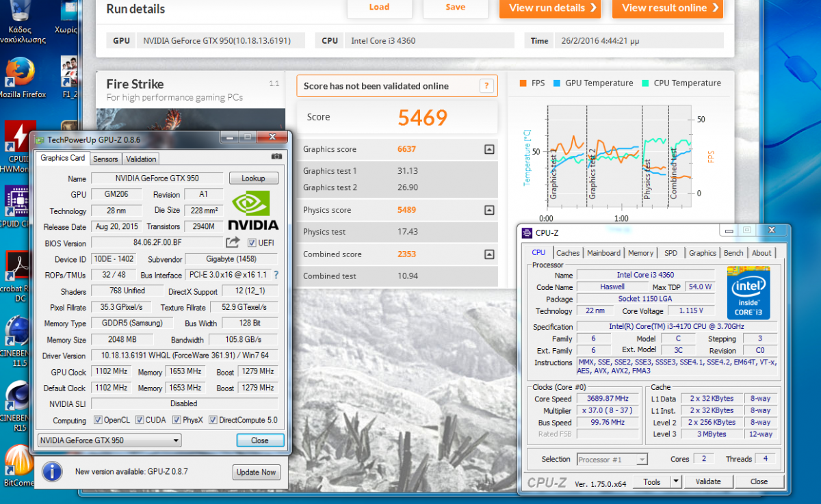This screenshot has width=821, height=504.
Task: Open the CPUID CPU-Z desktop shortcut
Action: pyautogui.click(x=17, y=207)
